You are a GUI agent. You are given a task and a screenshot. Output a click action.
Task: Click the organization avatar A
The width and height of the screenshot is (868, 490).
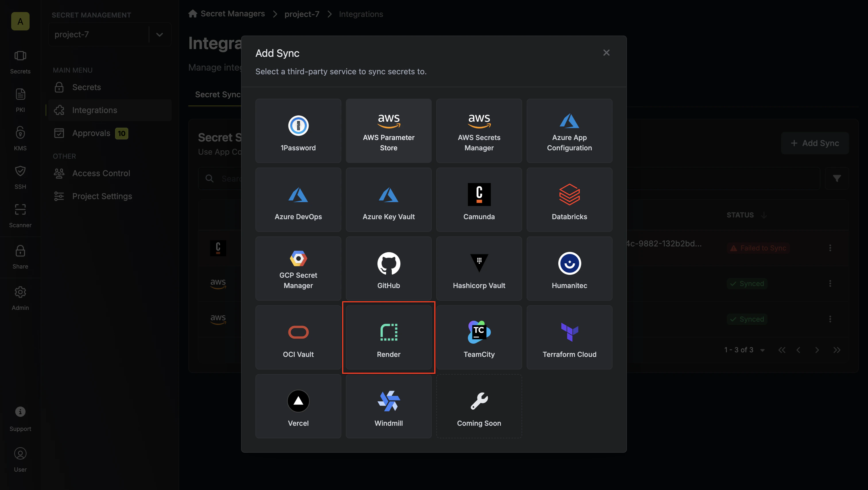pyautogui.click(x=20, y=22)
